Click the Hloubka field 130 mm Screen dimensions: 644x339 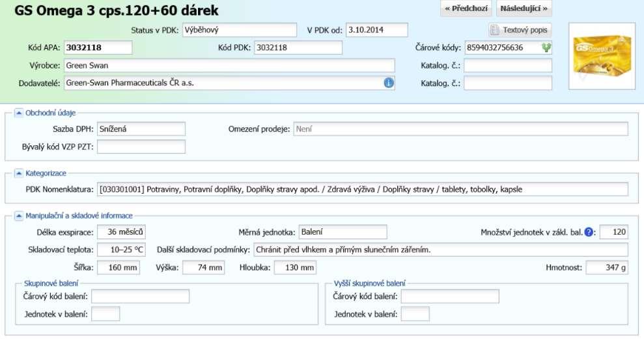point(295,267)
